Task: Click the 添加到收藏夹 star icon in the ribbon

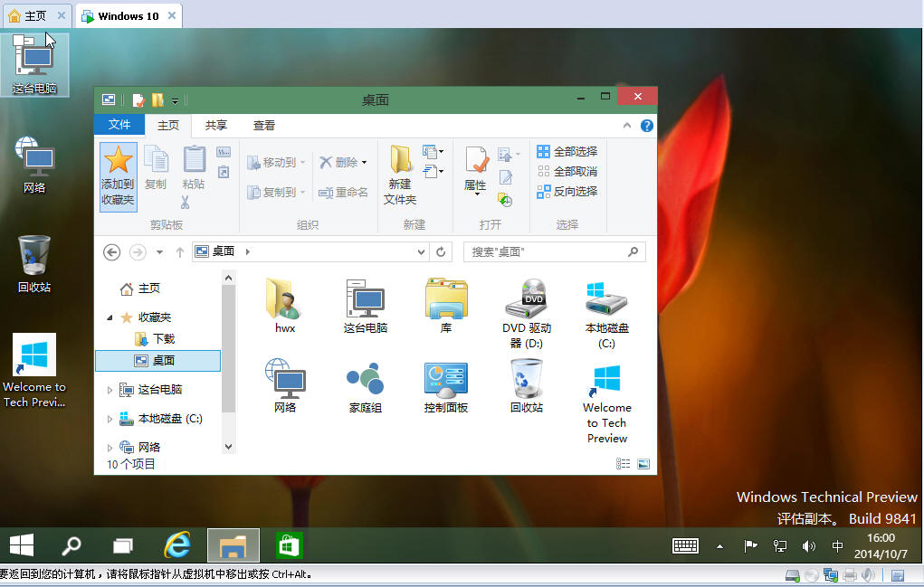Action: [118, 159]
